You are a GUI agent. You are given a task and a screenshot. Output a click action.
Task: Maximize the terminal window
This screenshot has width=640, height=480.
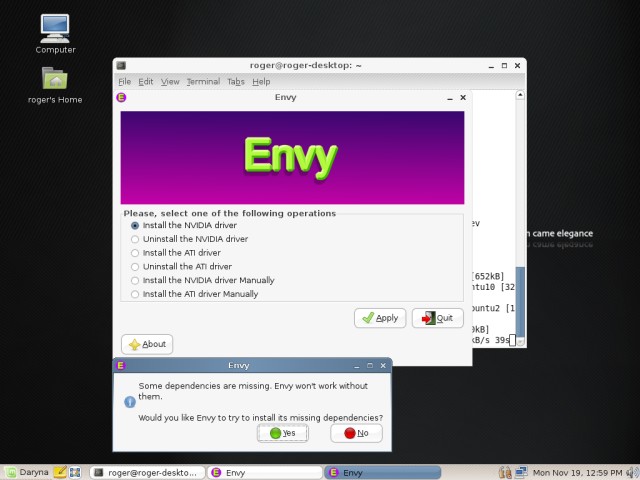504,65
